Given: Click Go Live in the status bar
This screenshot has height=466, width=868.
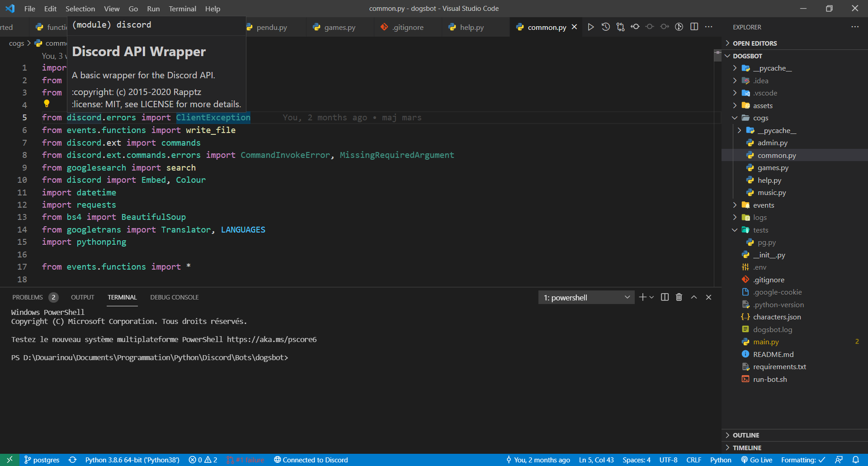Looking at the screenshot, I should 757,460.
